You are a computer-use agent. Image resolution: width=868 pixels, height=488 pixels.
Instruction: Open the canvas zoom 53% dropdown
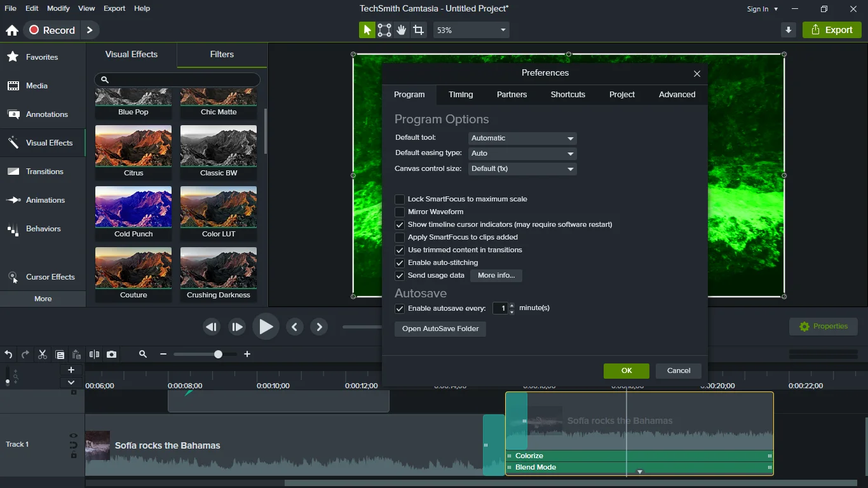coord(471,30)
